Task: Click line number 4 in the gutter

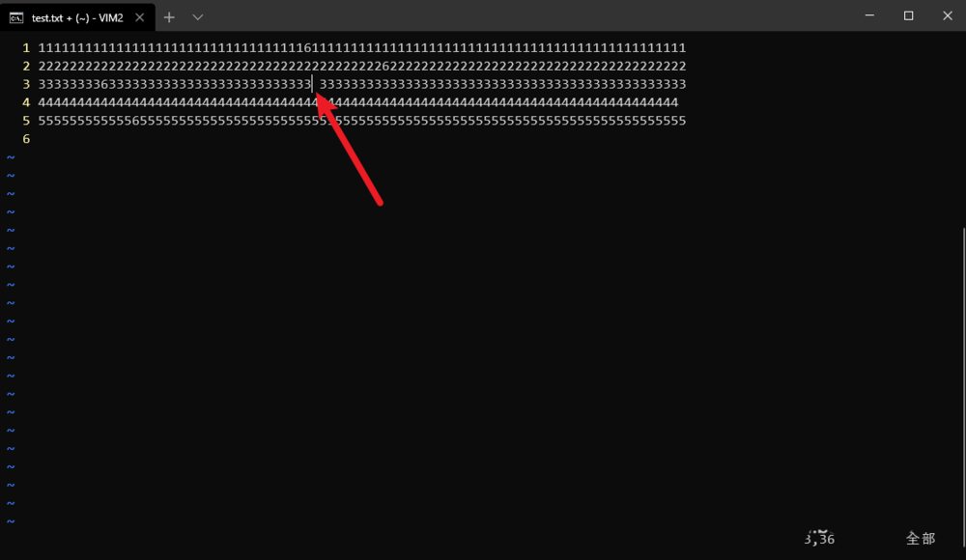Action: (x=26, y=102)
